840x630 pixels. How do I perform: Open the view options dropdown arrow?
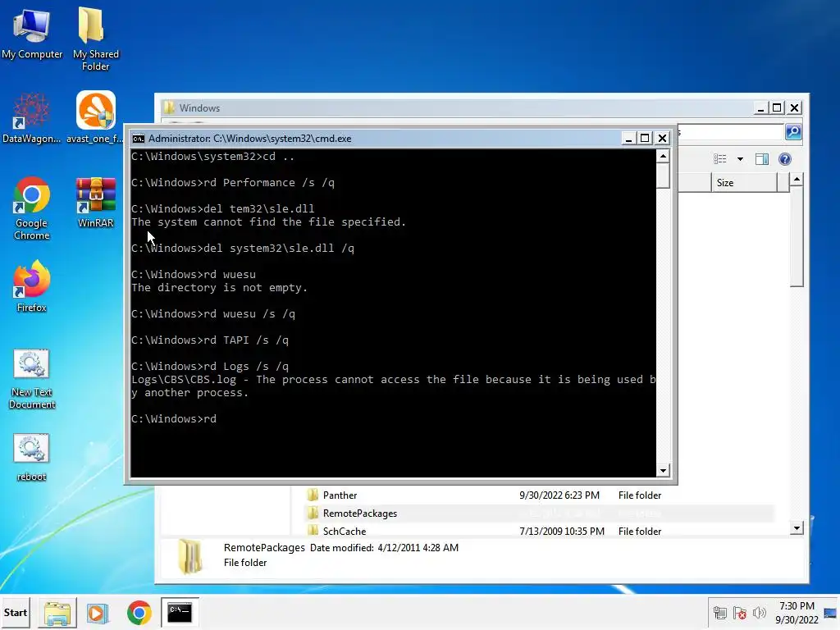coord(741,159)
